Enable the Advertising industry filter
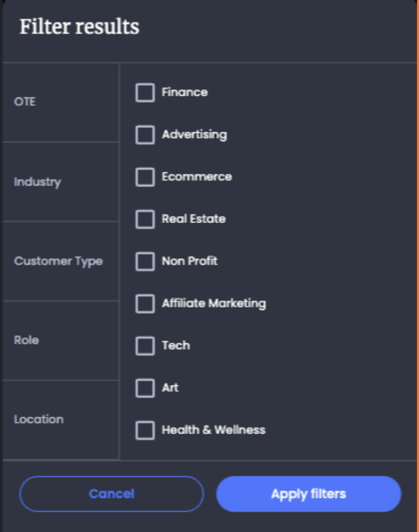This screenshot has width=419, height=532. tap(145, 135)
